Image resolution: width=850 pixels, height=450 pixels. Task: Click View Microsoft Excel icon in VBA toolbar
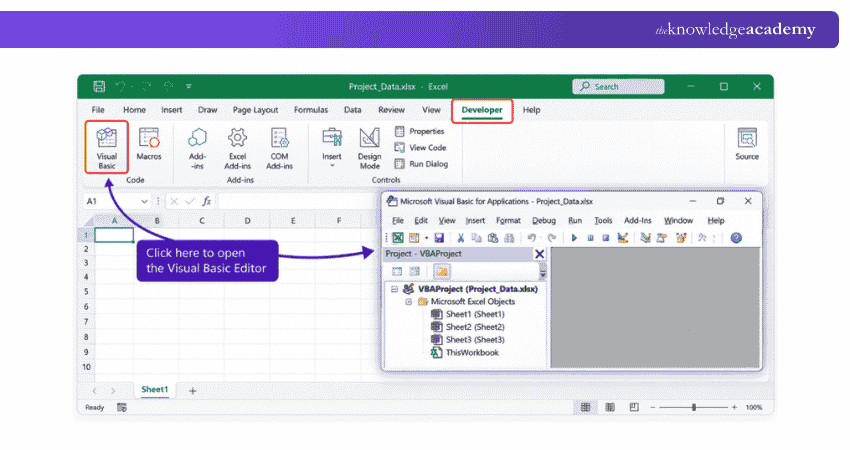[397, 238]
